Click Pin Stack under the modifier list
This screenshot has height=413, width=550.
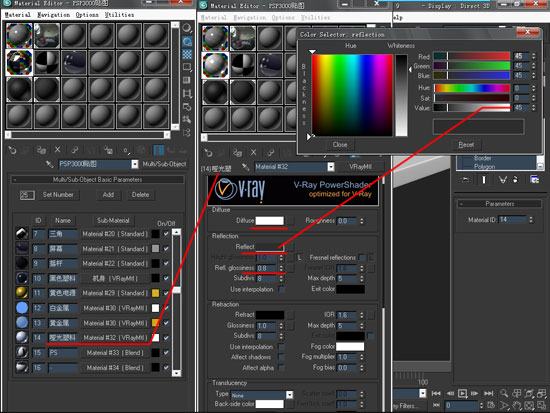465,180
